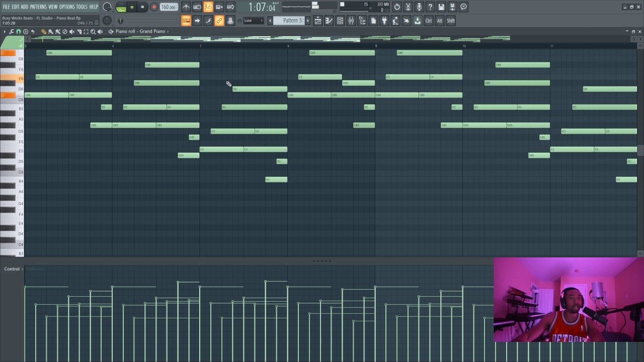Expand piano roll main menu arrow
The height and width of the screenshot is (362, 644).
tap(5, 32)
